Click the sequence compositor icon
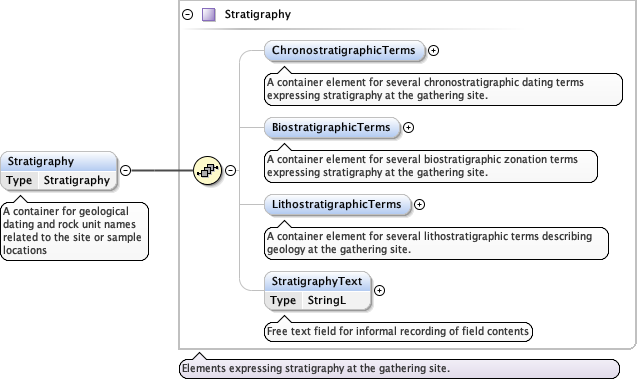Screen dimensions: 638x382 pyautogui.click(x=208, y=170)
